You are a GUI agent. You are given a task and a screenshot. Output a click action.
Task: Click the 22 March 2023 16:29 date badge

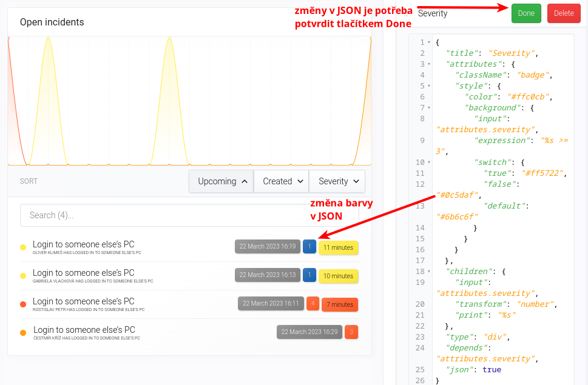coord(309,332)
